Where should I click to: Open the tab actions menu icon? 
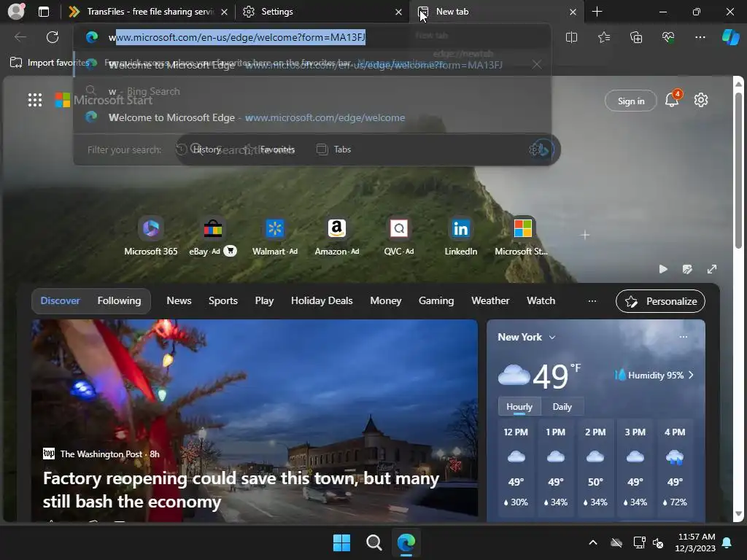[x=43, y=12]
